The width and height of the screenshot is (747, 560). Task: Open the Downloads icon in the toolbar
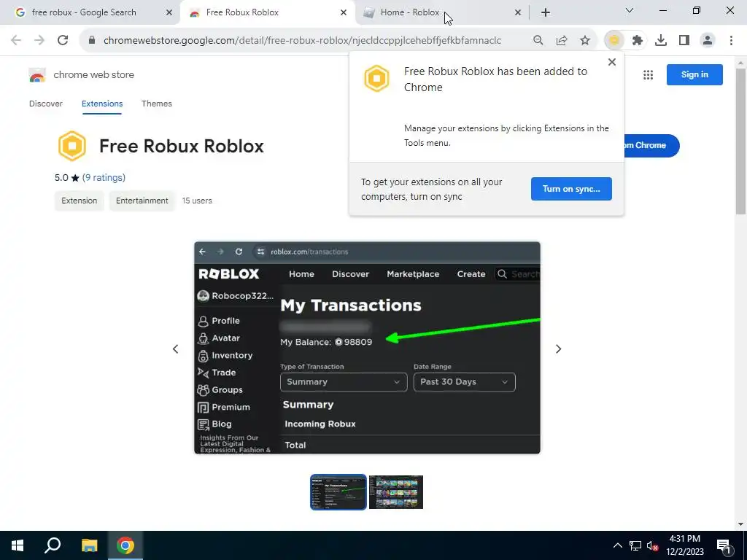[661, 41]
